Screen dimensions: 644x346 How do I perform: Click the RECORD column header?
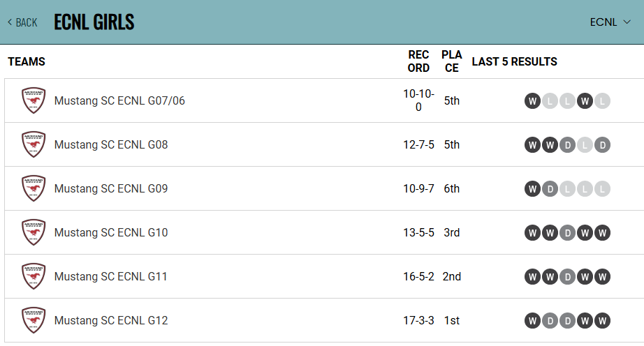[418, 61]
